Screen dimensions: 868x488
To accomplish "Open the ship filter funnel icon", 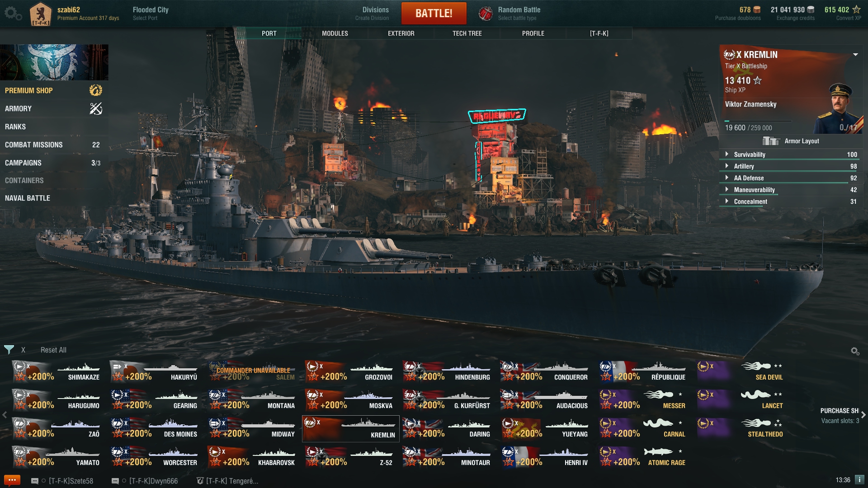I will coord(9,350).
